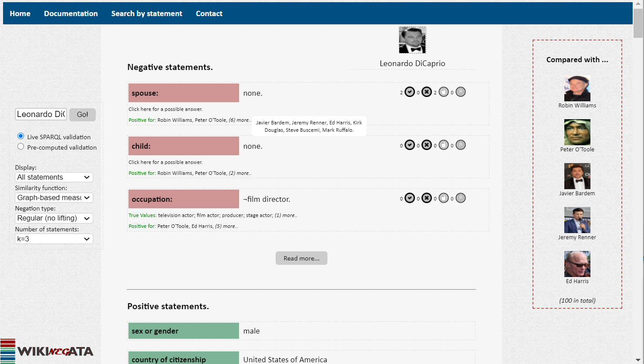
Task: Click the Read more... button
Action: [x=301, y=258]
